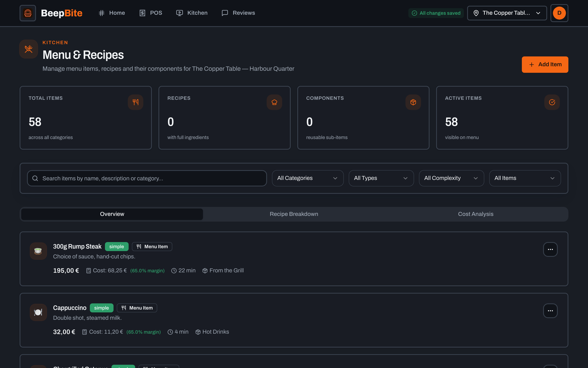Image resolution: width=588 pixels, height=368 pixels.
Task: Expand the All Types dropdown
Action: [381, 178]
